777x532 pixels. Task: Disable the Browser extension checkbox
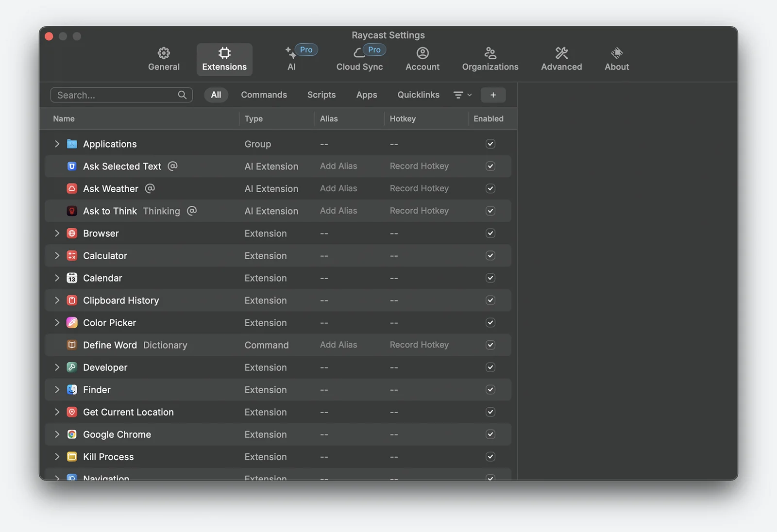(x=490, y=233)
